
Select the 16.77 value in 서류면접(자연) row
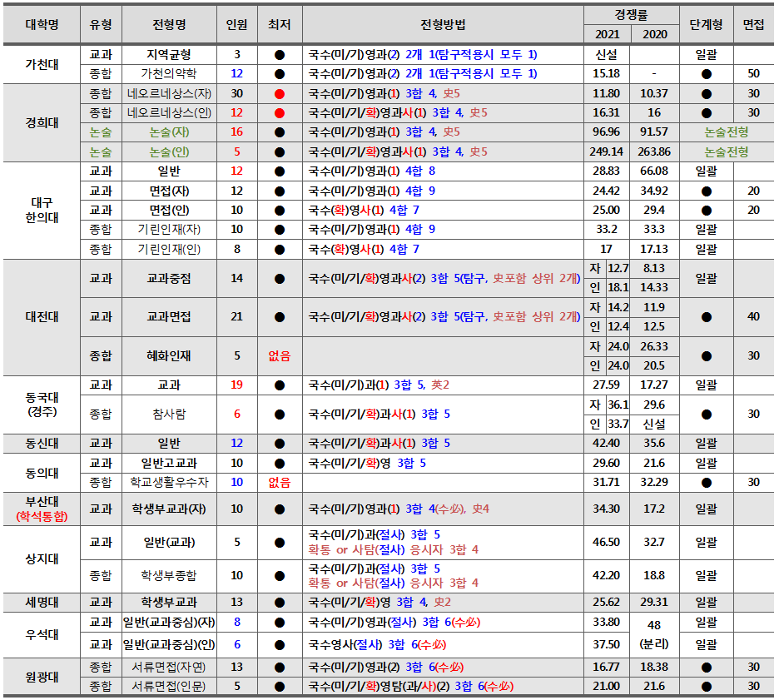(606, 668)
